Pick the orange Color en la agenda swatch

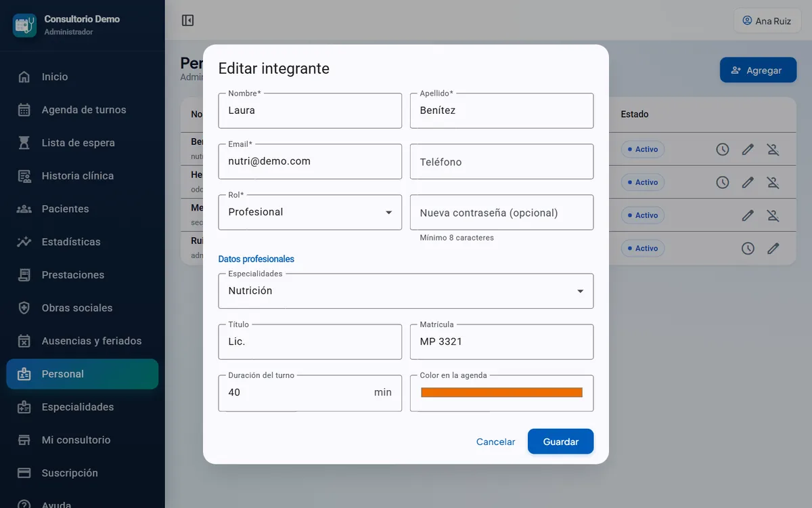[501, 393]
